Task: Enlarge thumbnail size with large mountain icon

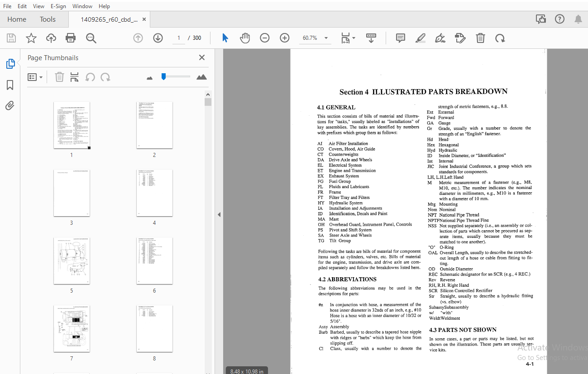Action: pos(201,77)
